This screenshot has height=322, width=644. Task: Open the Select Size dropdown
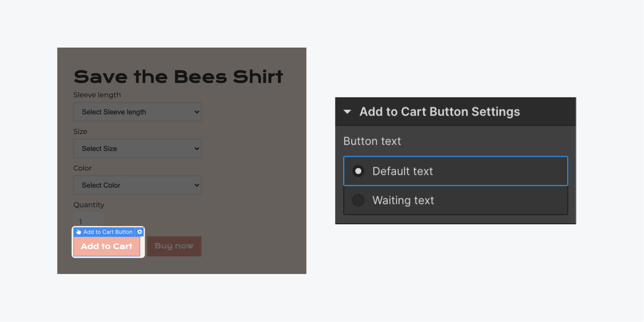point(137,148)
